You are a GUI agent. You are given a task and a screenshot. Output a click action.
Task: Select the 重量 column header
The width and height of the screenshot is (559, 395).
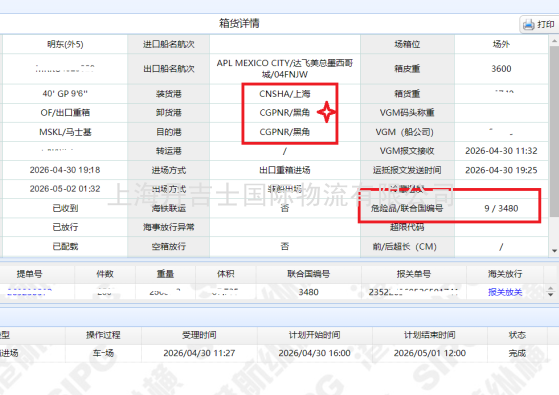point(165,274)
